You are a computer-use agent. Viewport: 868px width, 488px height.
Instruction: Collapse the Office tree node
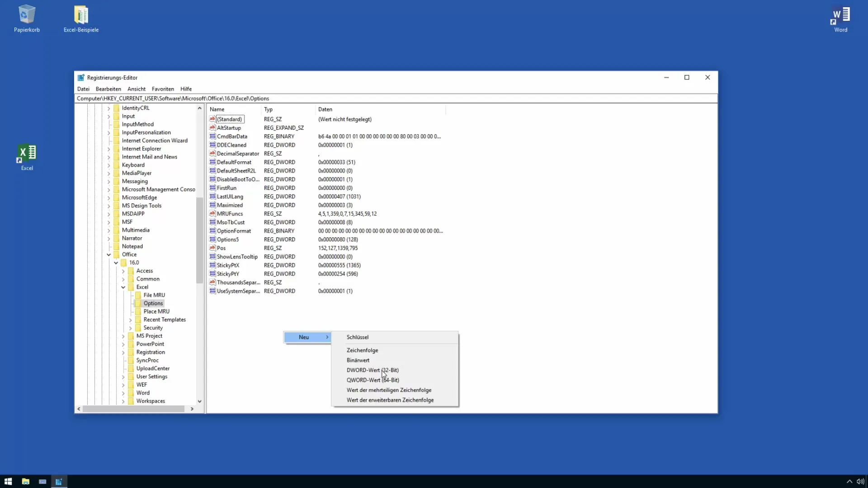[108, 254]
